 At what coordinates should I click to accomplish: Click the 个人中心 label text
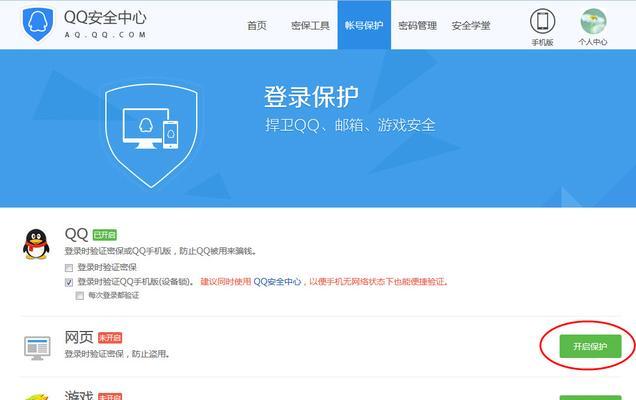[x=593, y=42]
